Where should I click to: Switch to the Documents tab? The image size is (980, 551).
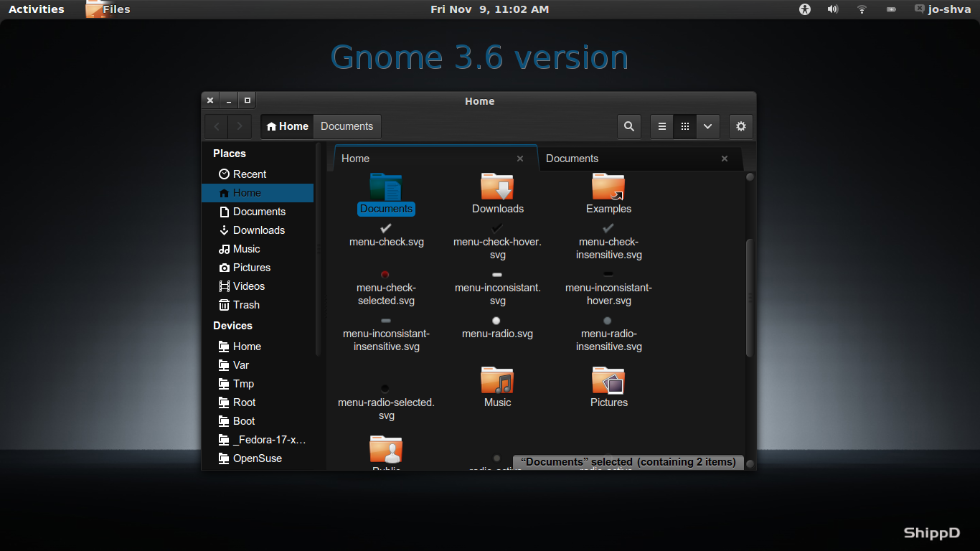tap(640, 159)
